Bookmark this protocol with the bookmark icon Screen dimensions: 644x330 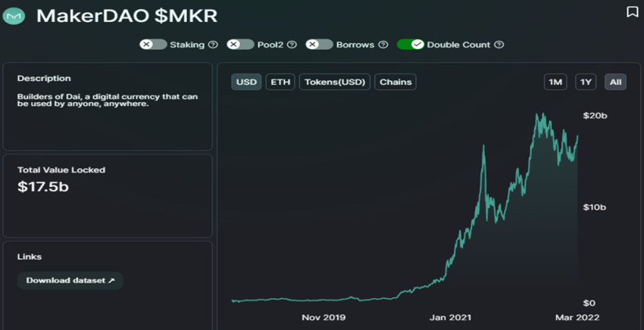[x=633, y=12]
